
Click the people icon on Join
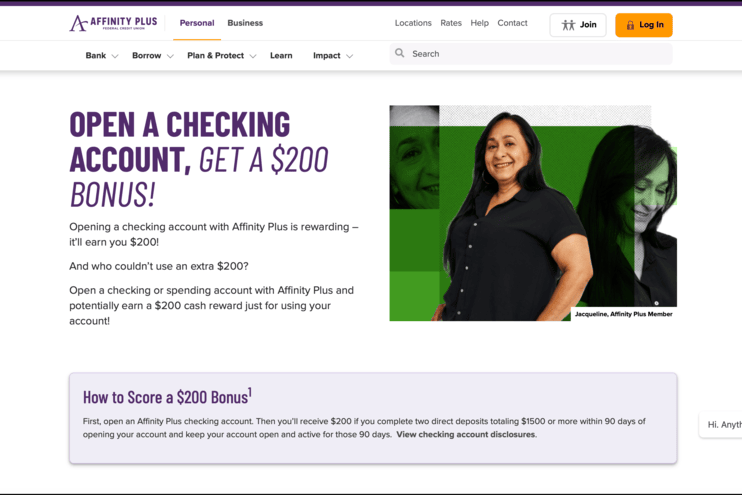(x=568, y=25)
